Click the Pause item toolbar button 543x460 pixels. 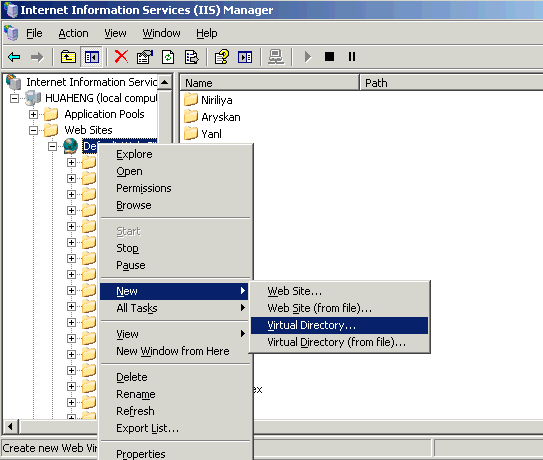click(352, 56)
